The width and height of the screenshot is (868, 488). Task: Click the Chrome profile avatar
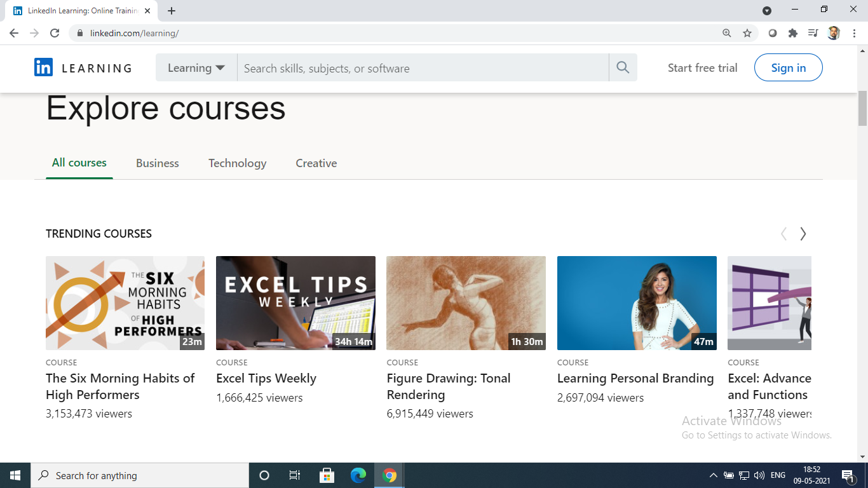click(834, 33)
